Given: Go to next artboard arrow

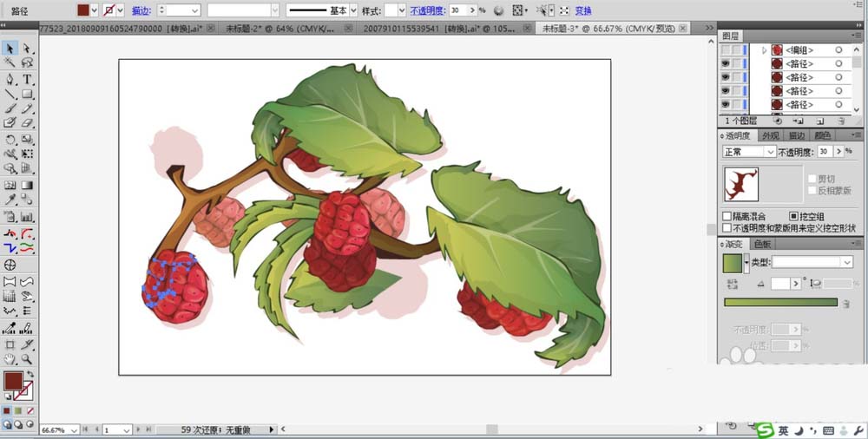Looking at the screenshot, I should click(x=138, y=429).
